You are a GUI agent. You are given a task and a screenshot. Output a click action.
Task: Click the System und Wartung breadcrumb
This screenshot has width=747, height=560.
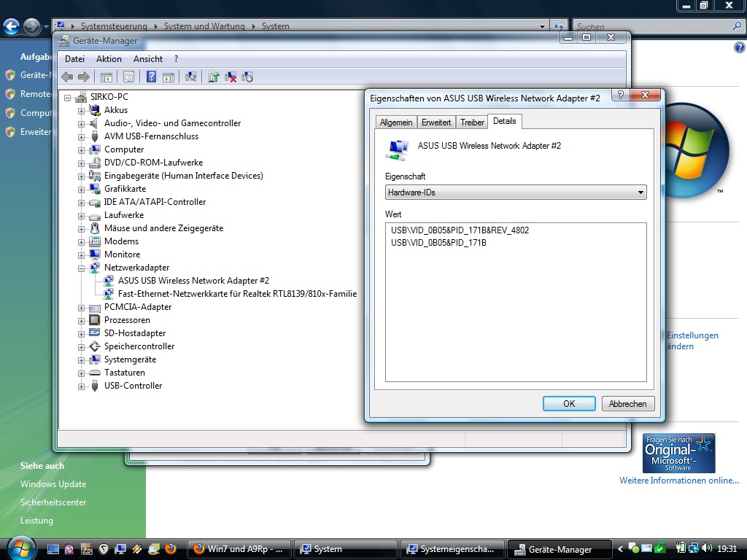click(x=204, y=26)
